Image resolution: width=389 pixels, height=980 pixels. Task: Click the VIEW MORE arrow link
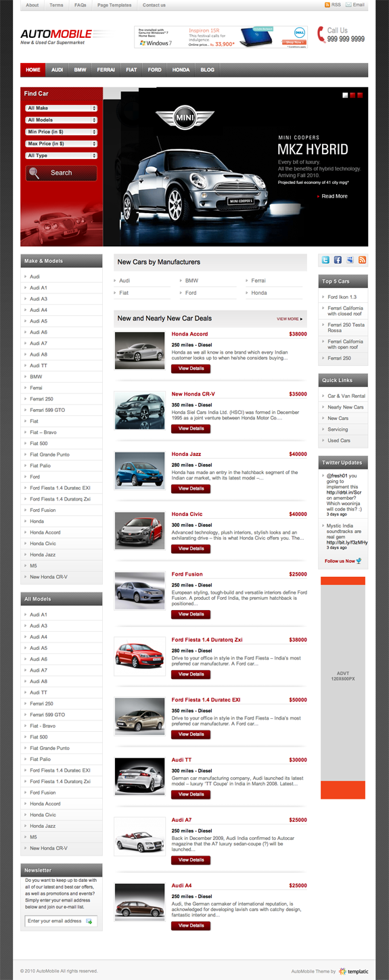coord(290,319)
